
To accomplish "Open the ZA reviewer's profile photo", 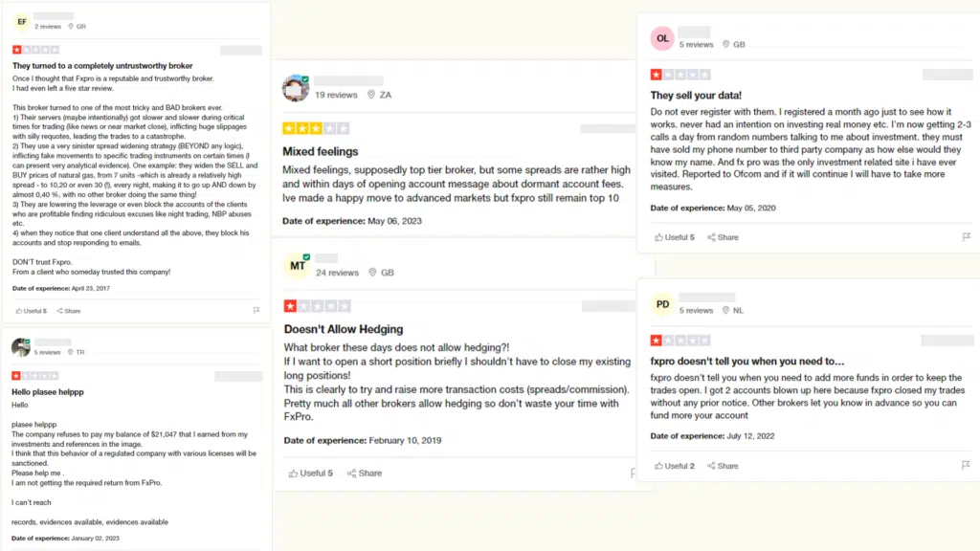I will (x=296, y=89).
